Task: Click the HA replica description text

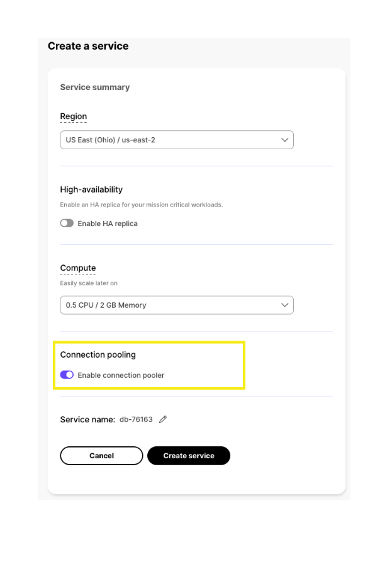Action: pyautogui.click(x=142, y=205)
